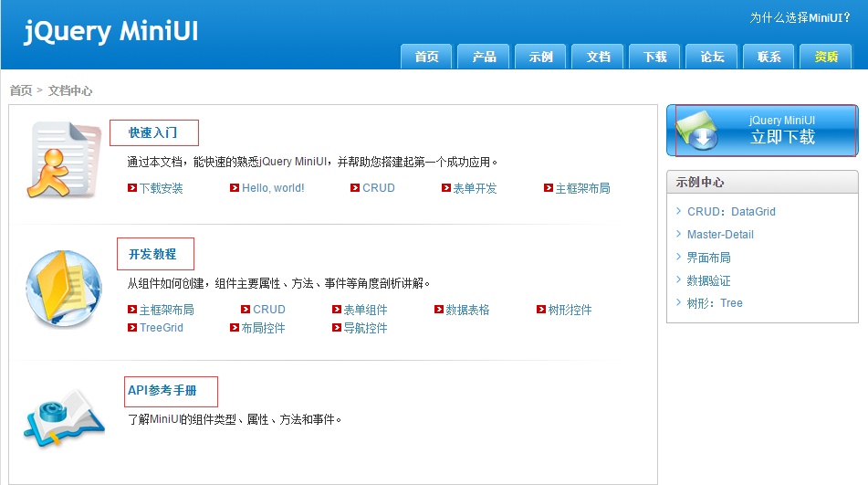The width and height of the screenshot is (868, 485).
Task: Click the red arrow beside 主框架布局 under 开发教程
Action: (x=132, y=309)
